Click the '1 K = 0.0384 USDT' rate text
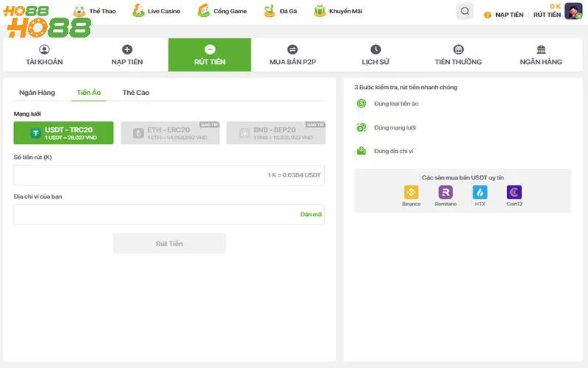 pyautogui.click(x=294, y=175)
